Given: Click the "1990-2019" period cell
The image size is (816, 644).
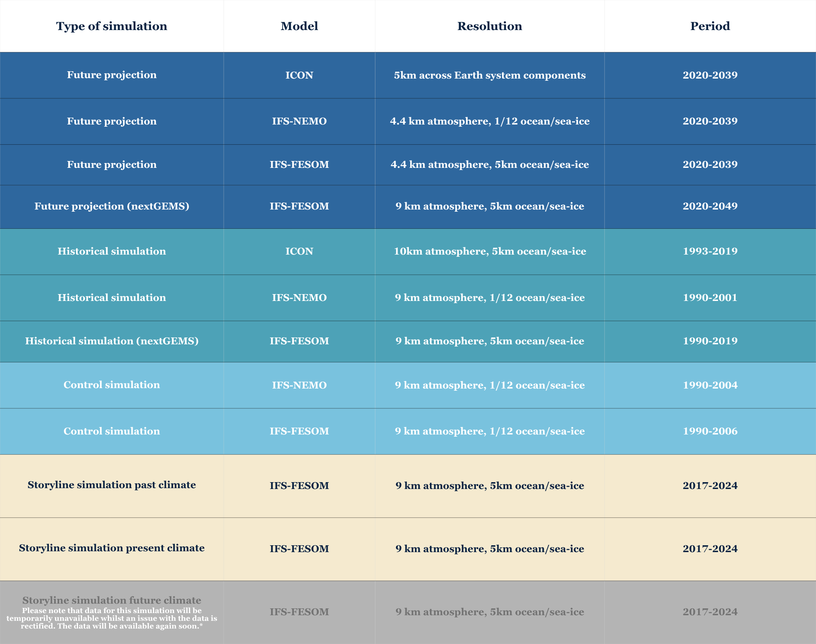Looking at the screenshot, I should click(710, 341).
